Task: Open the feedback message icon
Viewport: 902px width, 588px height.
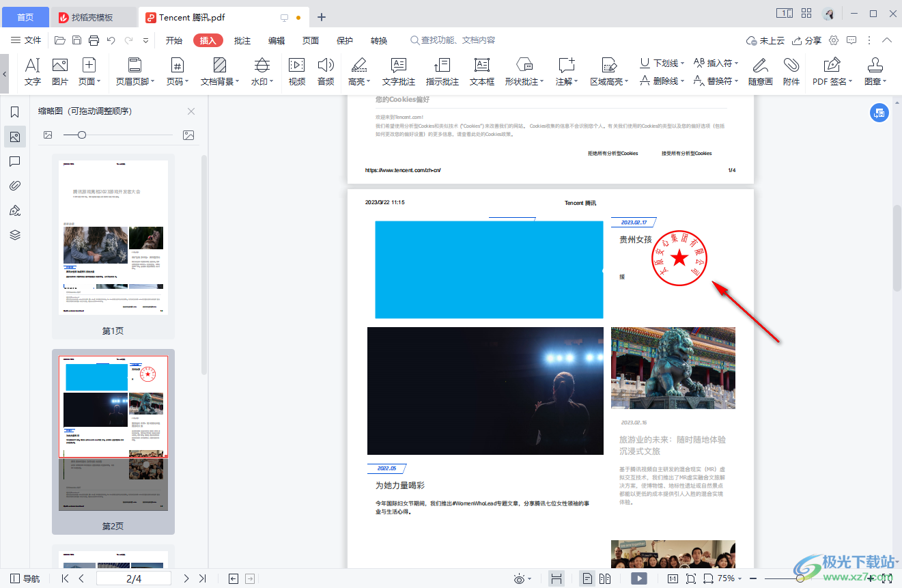Action: coord(851,40)
